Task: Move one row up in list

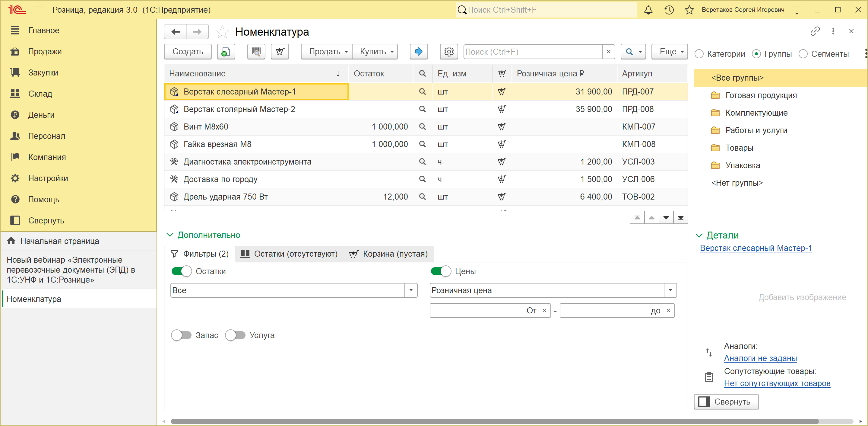Action: pos(652,218)
